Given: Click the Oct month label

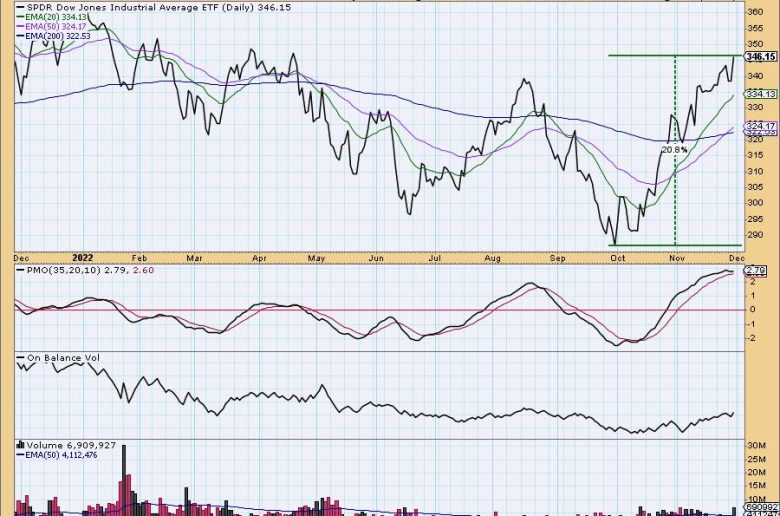Looking at the screenshot, I should (618, 258).
